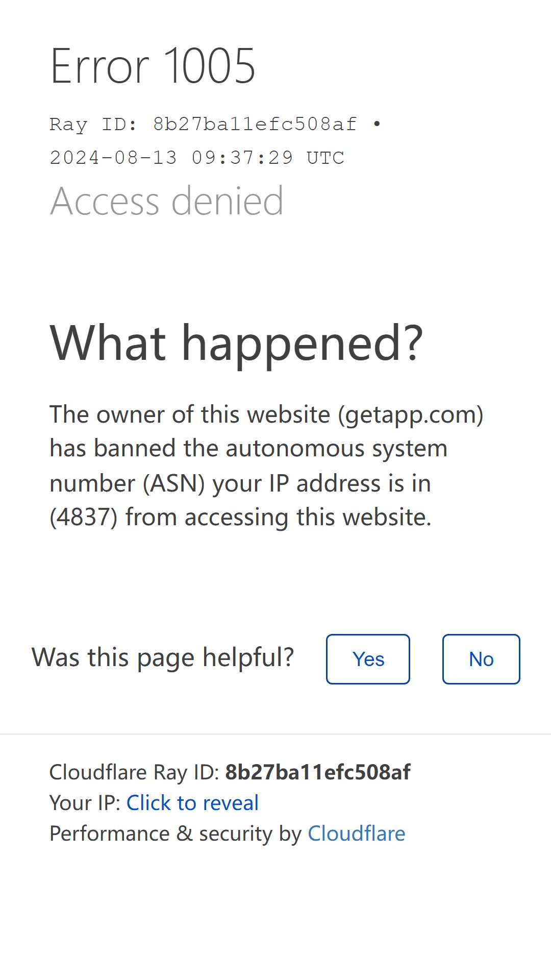Click the words autonomous system in paragraph
The image size is (551, 980).
click(336, 449)
